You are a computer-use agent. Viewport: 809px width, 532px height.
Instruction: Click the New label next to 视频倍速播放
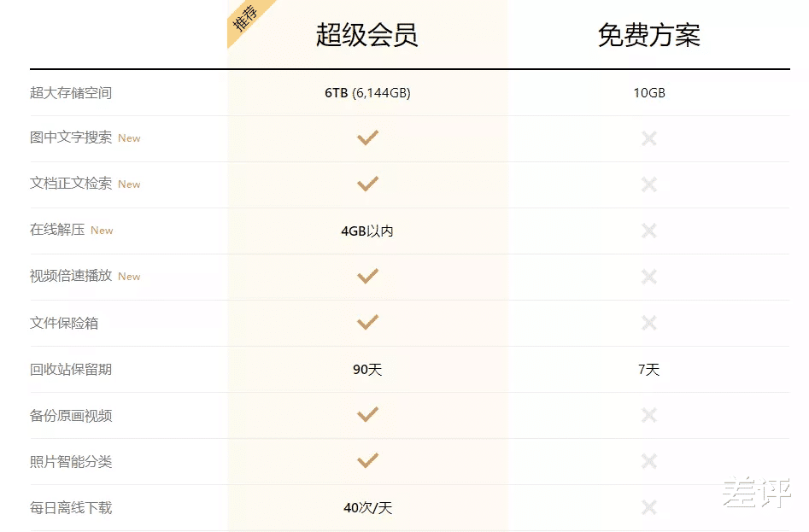128,276
